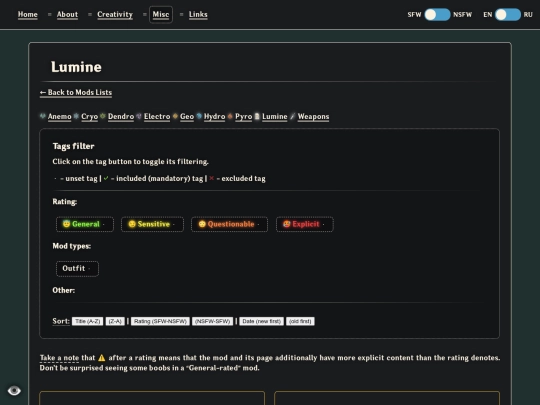Click the 'Take a note' underlined text
Image resolution: width=540 pixels, height=405 pixels.
(x=59, y=358)
